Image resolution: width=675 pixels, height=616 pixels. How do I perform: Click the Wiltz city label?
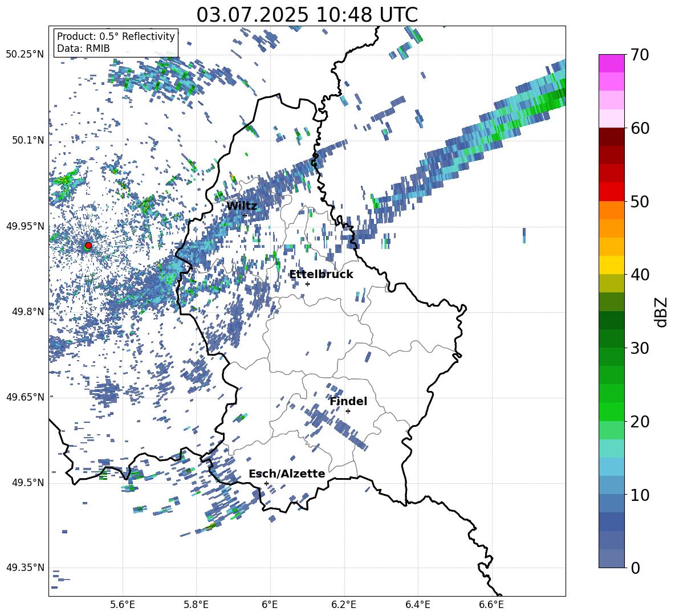(x=242, y=206)
